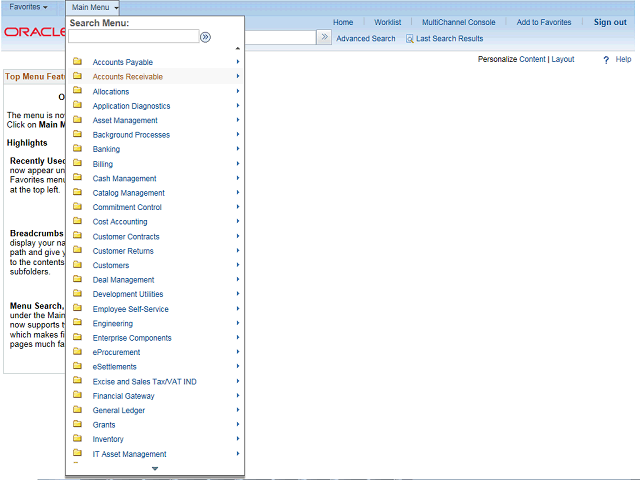Click the Customers folder icon
640x480 pixels.
[77, 264]
